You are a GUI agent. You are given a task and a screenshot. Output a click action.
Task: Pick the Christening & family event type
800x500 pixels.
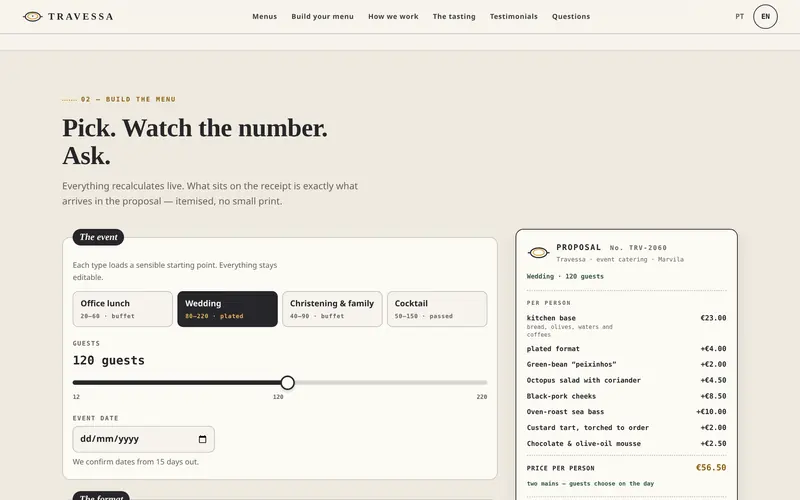point(332,309)
